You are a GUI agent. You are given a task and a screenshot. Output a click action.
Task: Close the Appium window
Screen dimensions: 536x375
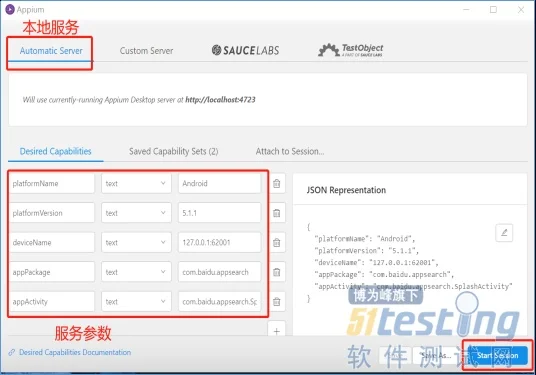click(521, 10)
